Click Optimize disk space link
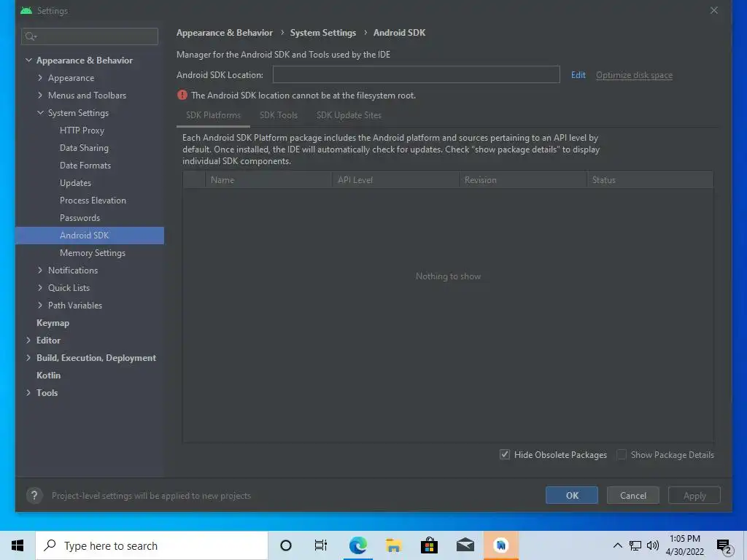The height and width of the screenshot is (560, 747). (634, 75)
